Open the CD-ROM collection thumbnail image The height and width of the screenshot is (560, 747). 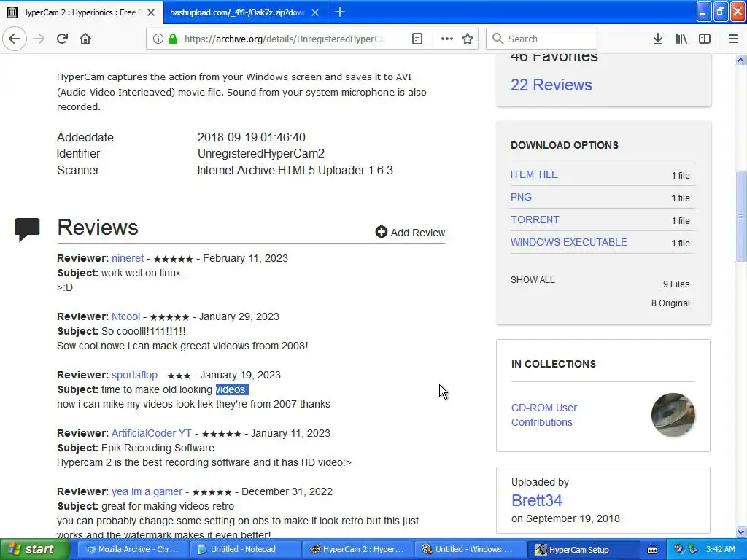673,415
